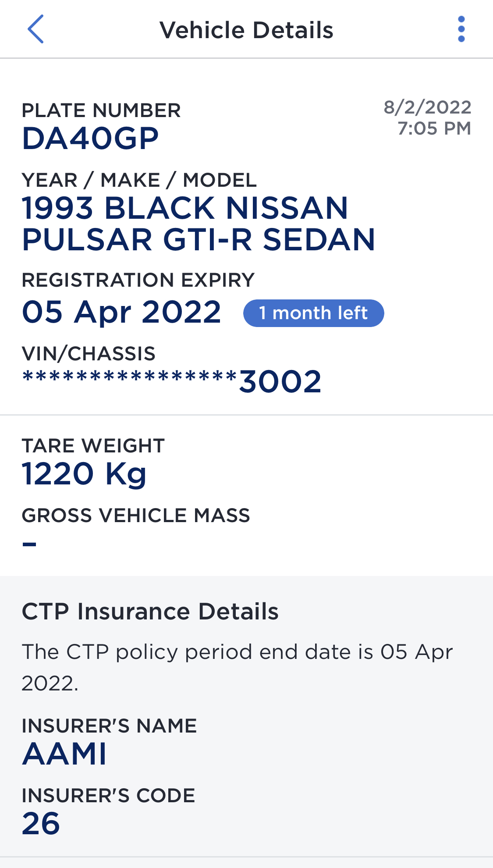The width and height of the screenshot is (493, 868).
Task: Tap the Gross Vehicle Mass dash value
Action: point(29,544)
